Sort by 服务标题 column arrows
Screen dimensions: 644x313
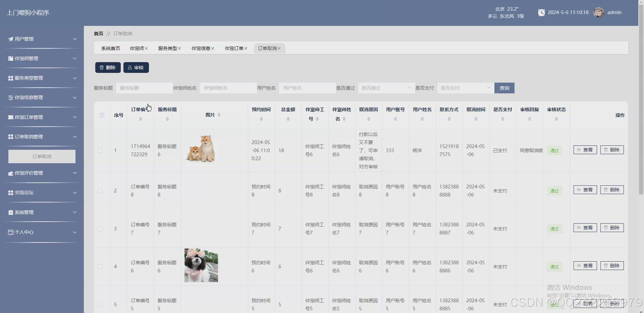(167, 119)
